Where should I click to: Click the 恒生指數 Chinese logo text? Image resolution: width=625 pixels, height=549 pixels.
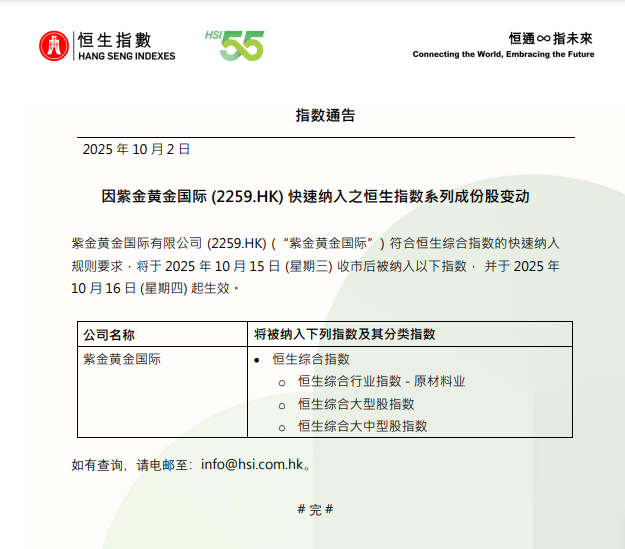pos(125,40)
